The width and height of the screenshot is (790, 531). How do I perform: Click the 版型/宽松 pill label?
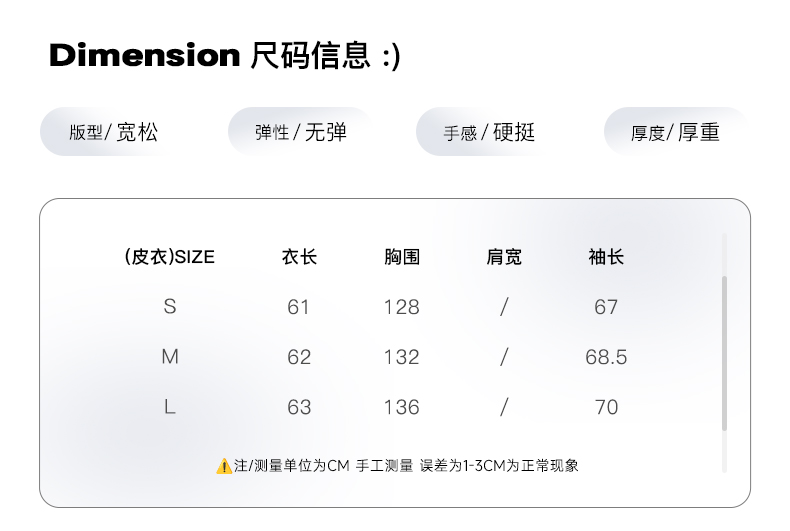tap(113, 132)
